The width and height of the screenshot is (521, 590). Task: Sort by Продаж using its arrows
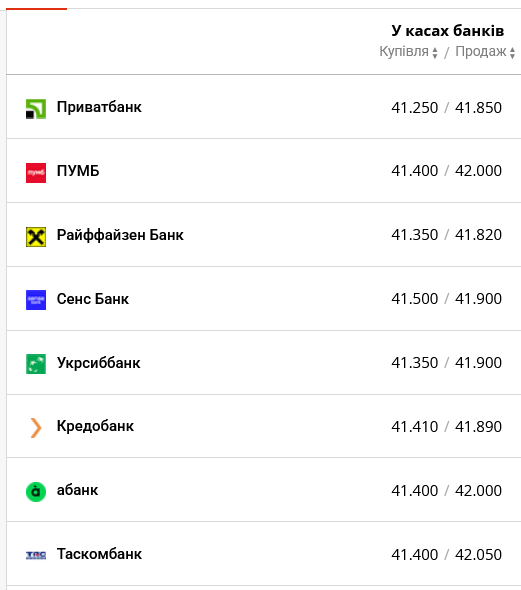coord(512,53)
